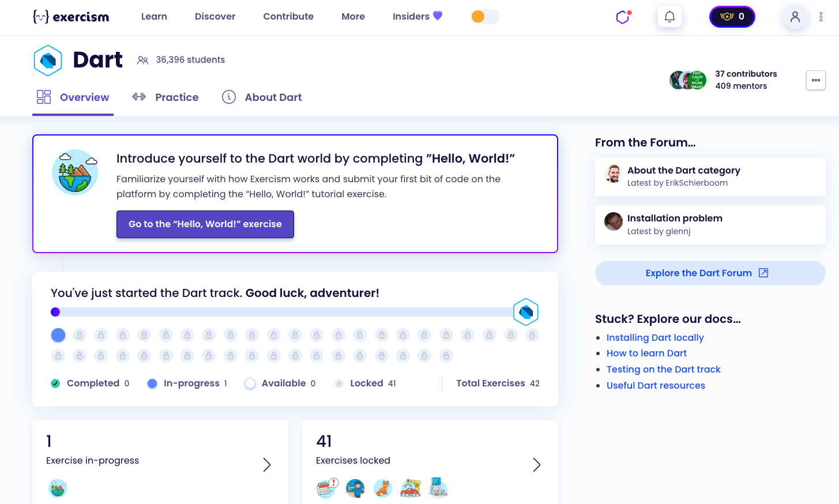
Task: Click ErikSchierboom avatar in forum post
Action: 614,174
